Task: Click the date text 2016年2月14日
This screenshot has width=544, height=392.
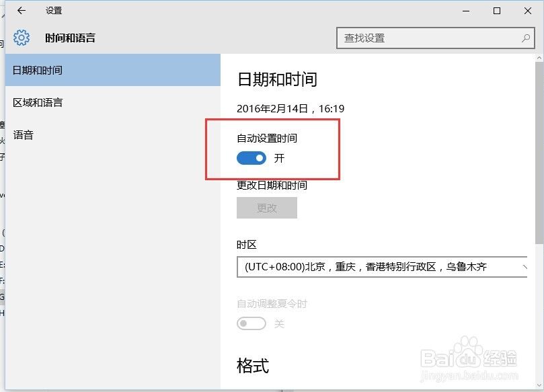Action: pyautogui.click(x=272, y=108)
